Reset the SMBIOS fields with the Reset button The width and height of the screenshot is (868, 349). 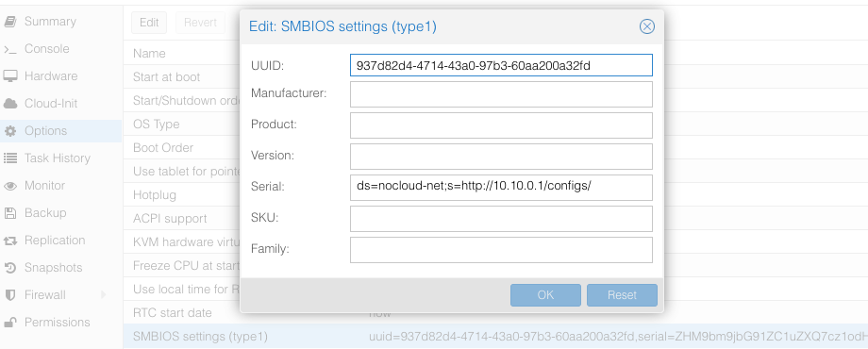(622, 295)
